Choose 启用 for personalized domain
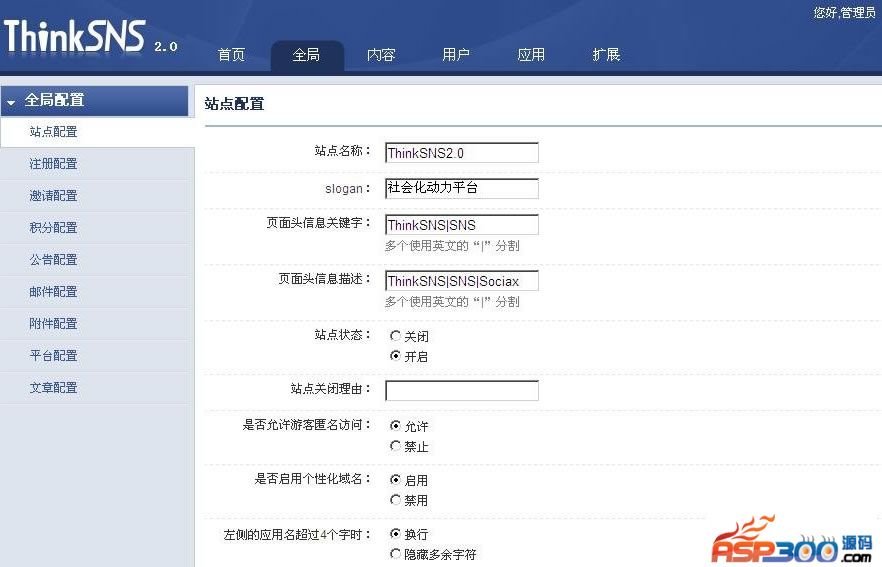The width and height of the screenshot is (882, 567). pyautogui.click(x=395, y=480)
